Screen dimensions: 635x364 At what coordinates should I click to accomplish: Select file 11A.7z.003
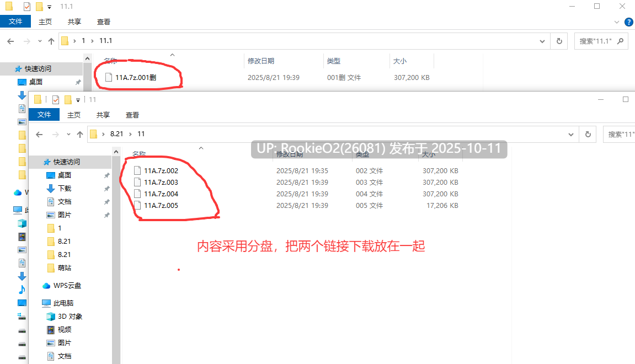(x=161, y=182)
